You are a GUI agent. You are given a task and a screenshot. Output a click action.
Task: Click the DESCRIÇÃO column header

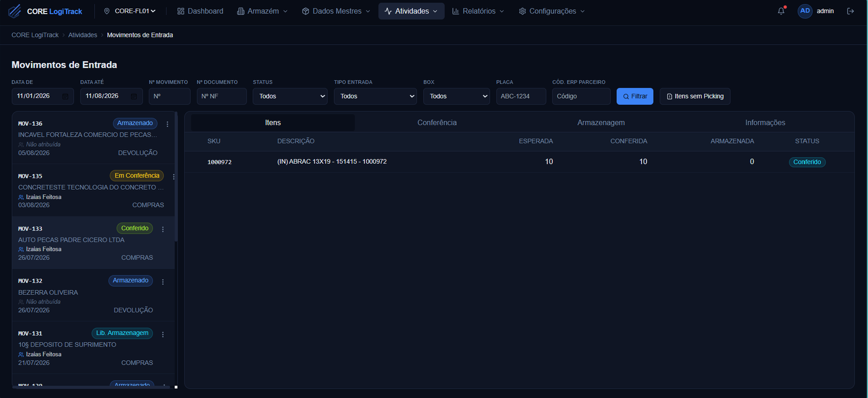coord(296,141)
